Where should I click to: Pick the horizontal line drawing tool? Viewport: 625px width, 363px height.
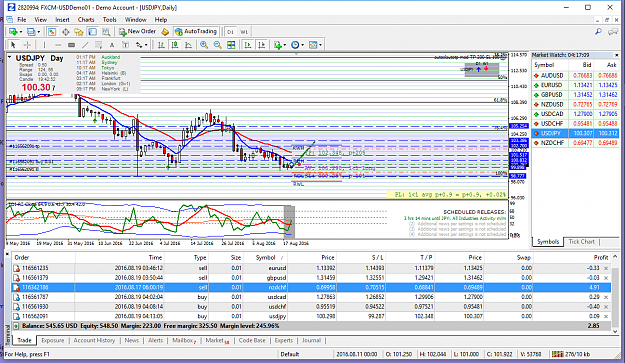[58, 45]
